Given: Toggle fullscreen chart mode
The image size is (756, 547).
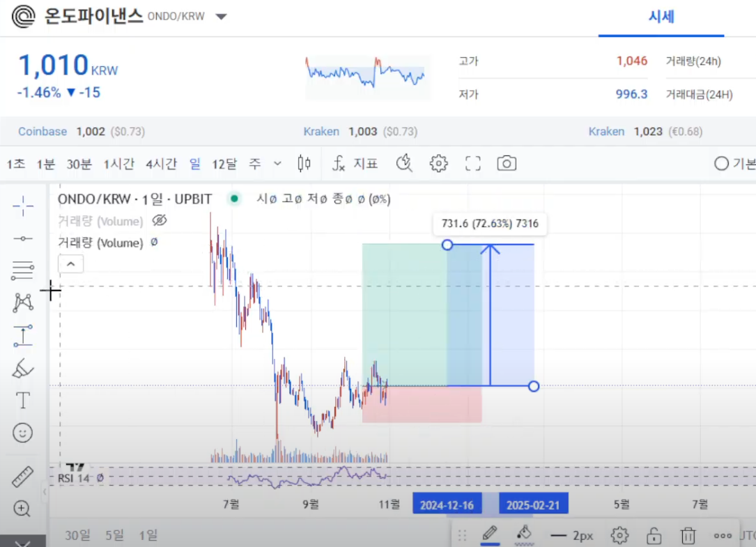Looking at the screenshot, I should tap(472, 164).
